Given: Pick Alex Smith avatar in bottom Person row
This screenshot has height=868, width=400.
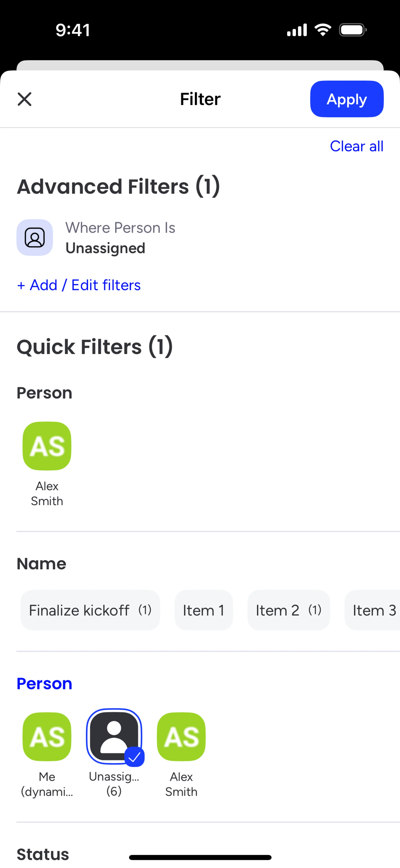Looking at the screenshot, I should click(x=181, y=737).
